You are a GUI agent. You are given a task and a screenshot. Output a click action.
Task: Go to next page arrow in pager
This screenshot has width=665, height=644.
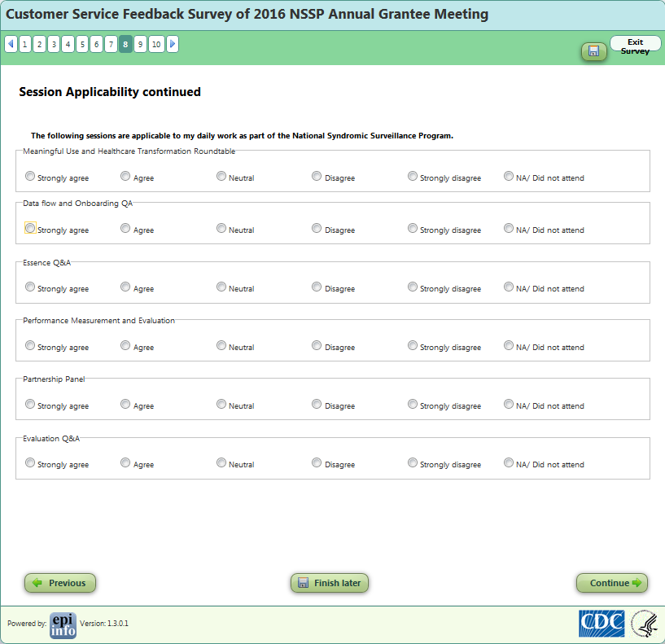173,44
